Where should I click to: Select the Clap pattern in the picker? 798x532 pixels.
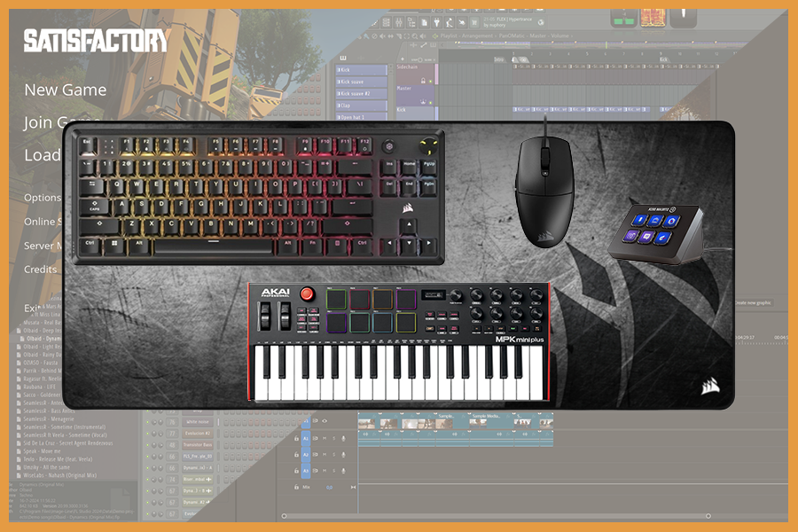point(362,106)
